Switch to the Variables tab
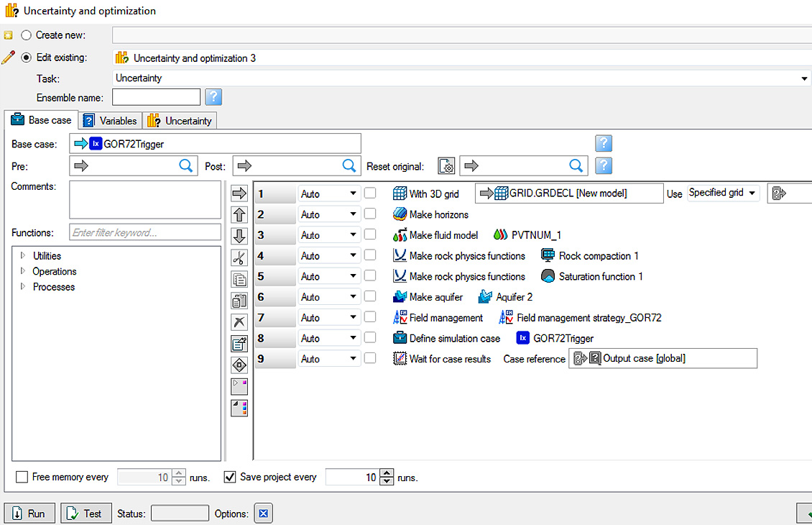The image size is (812, 525). coord(110,121)
